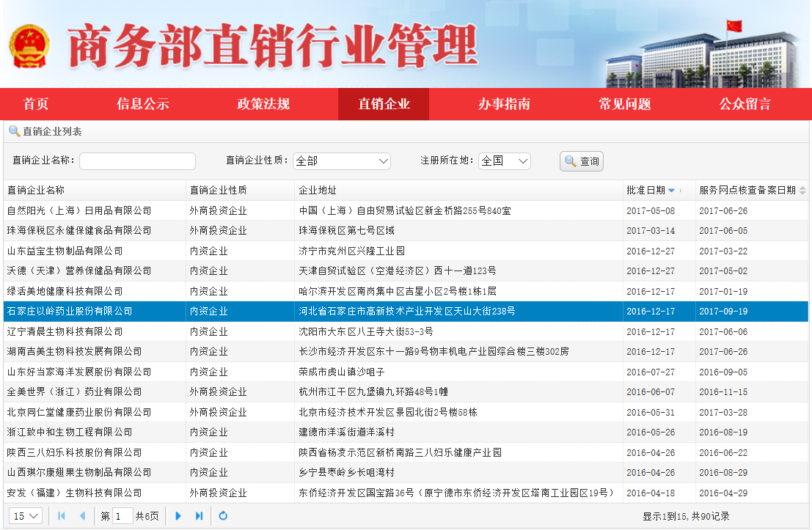Open 直销企业性质 dropdown showing 全部
Image resolution: width=812 pixels, height=530 pixels.
coord(341,161)
